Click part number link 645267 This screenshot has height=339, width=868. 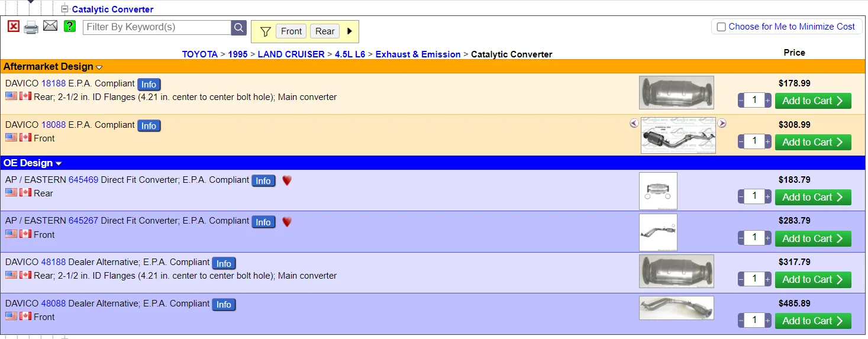coord(83,221)
